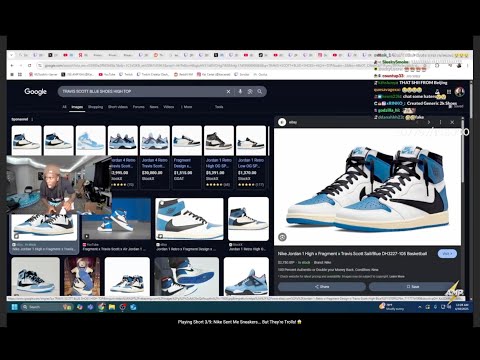Start voice search with microphone icon
480x360 pixels.
tap(240, 91)
